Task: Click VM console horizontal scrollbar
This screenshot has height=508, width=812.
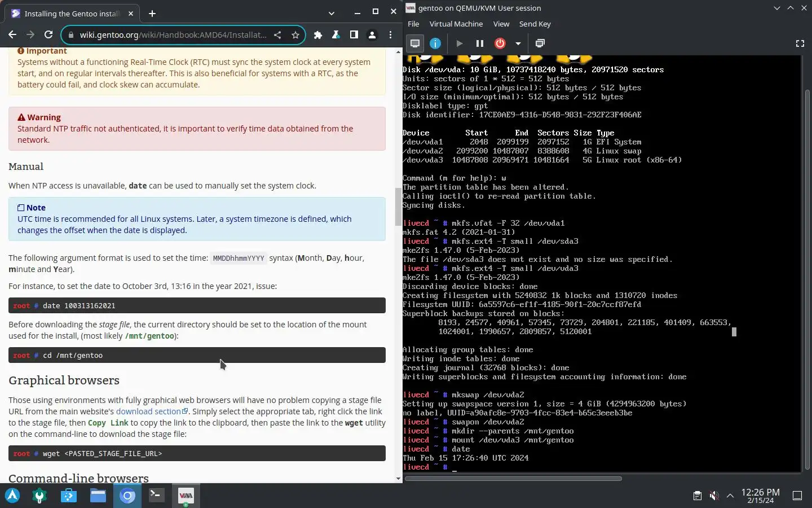Action: [x=513, y=479]
